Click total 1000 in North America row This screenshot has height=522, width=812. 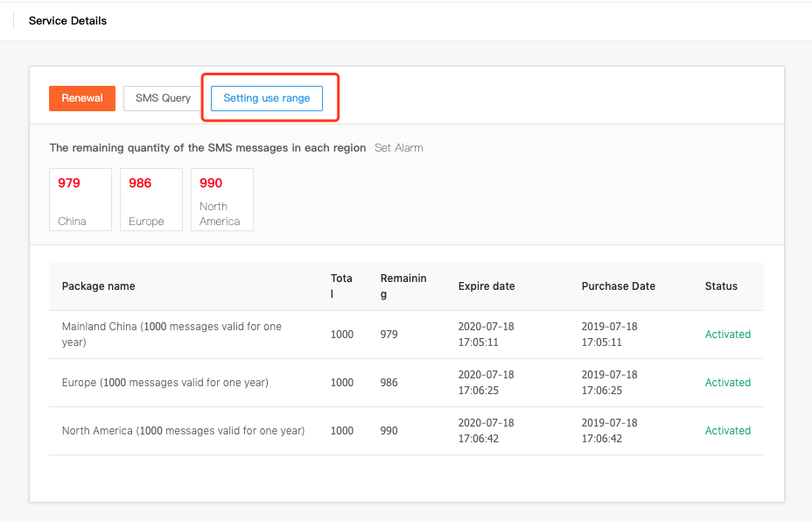[342, 431]
